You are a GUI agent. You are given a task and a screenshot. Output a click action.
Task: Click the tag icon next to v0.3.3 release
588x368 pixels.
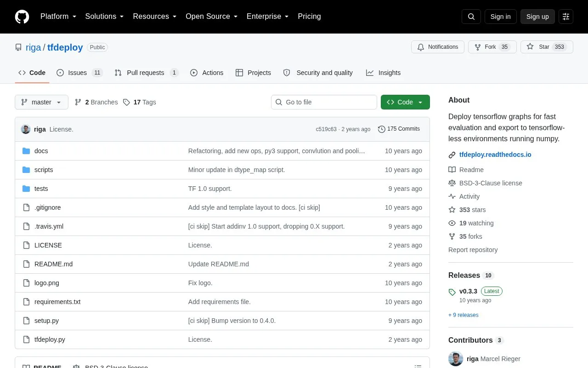452,292
